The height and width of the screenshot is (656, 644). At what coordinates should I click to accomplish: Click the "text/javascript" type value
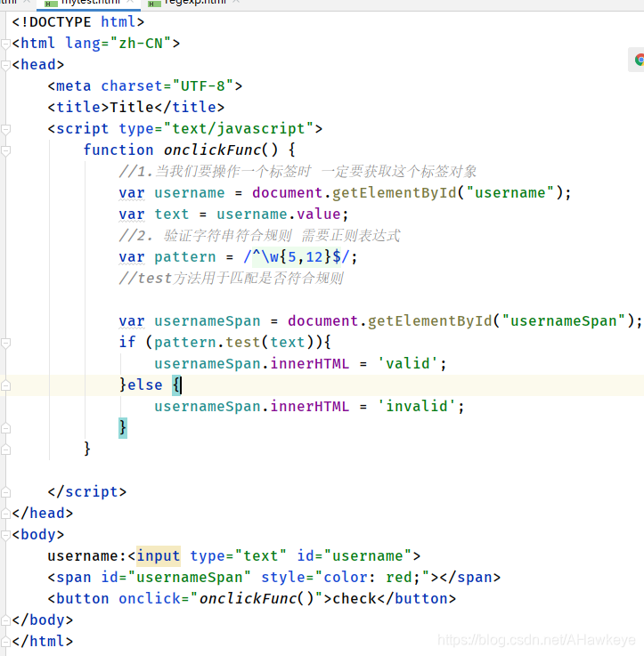coord(239,128)
